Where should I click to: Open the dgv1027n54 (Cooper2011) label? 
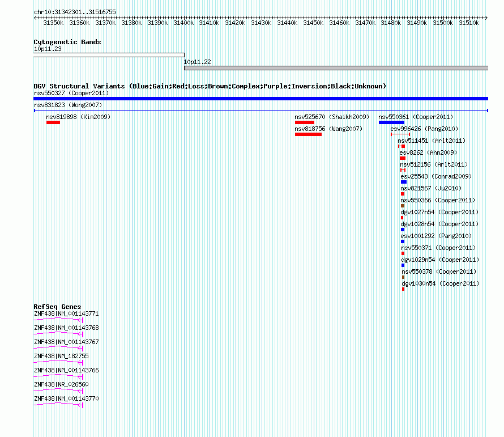pyautogui.click(x=439, y=212)
